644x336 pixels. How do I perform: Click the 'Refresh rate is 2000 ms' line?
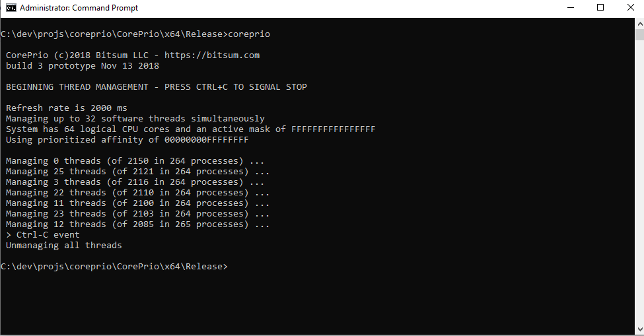pos(67,108)
